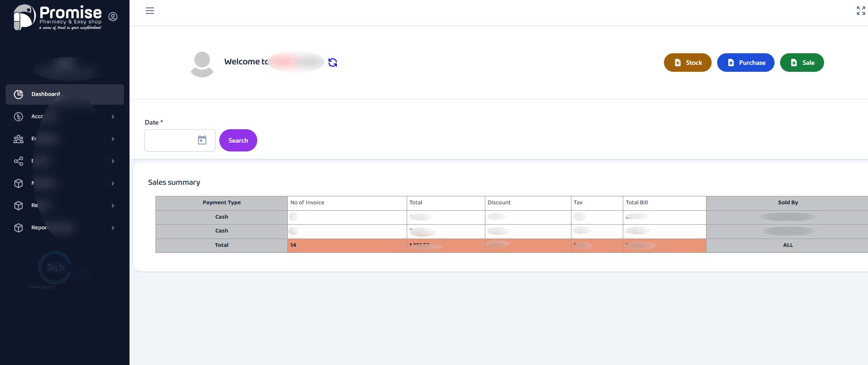
Task: Click the share-nodes icon in the sidebar
Action: pyautogui.click(x=19, y=161)
